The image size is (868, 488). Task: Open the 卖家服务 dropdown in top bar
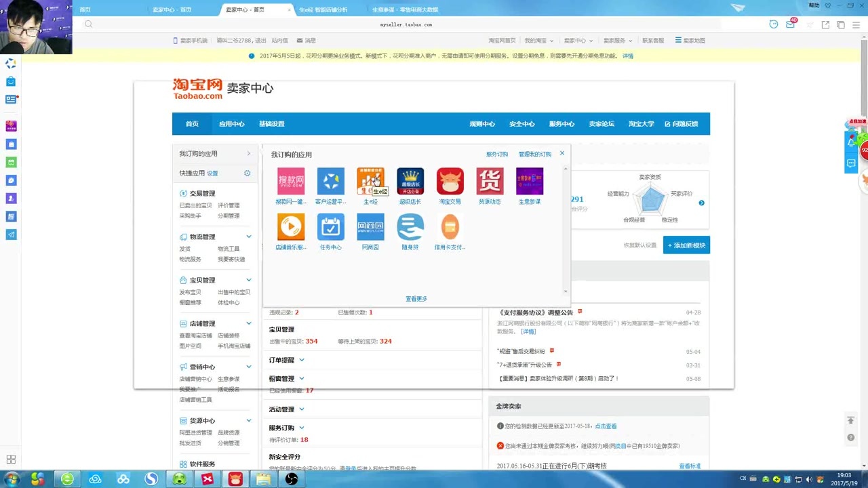pyautogui.click(x=618, y=41)
